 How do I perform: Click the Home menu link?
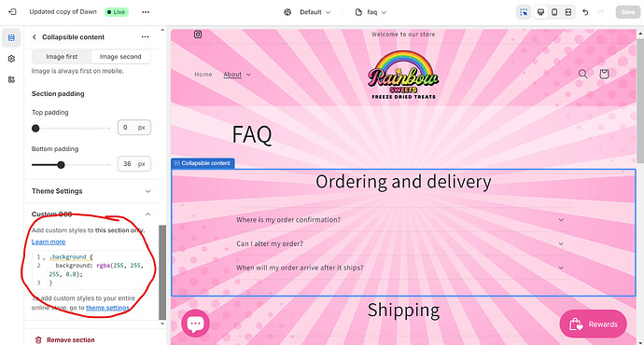pos(203,75)
